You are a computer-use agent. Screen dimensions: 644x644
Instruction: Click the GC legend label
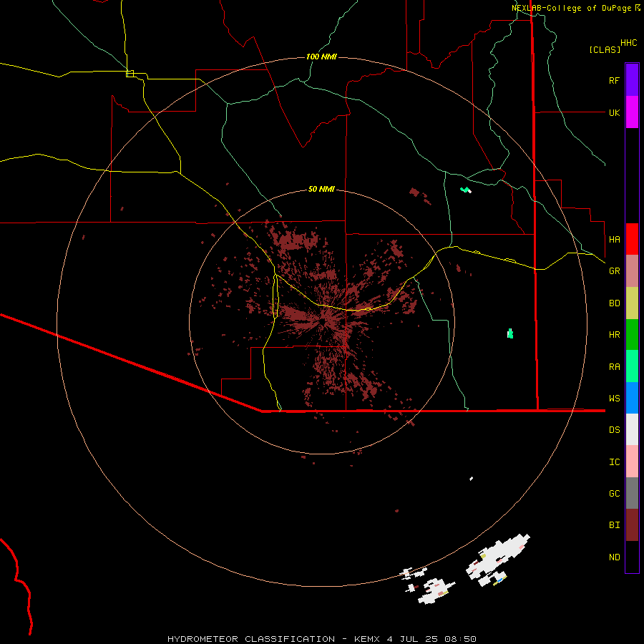click(614, 494)
